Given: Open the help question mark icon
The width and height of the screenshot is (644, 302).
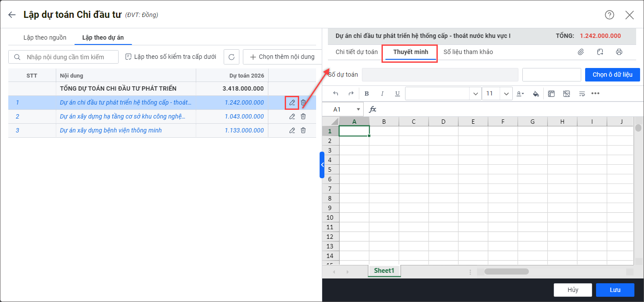Looking at the screenshot, I should (609, 15).
